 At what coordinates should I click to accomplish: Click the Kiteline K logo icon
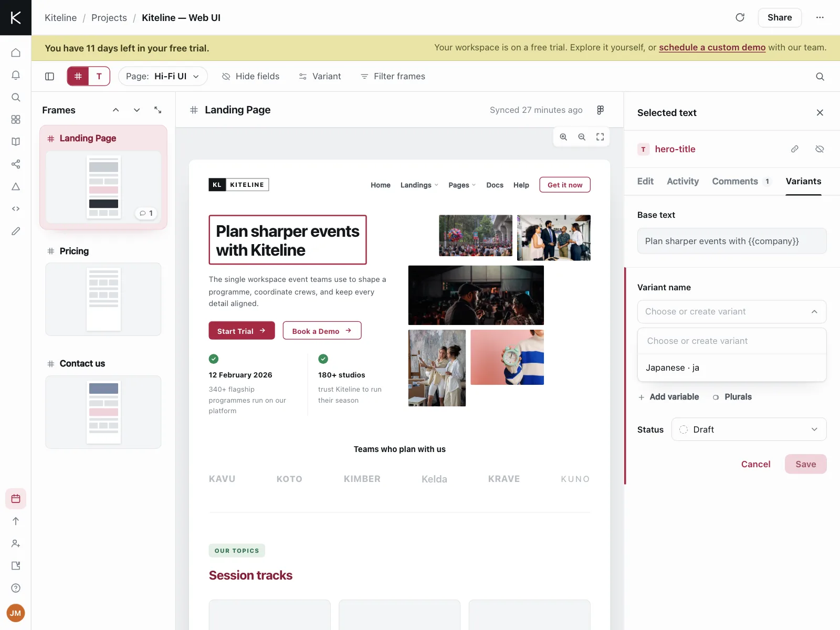(x=16, y=17)
